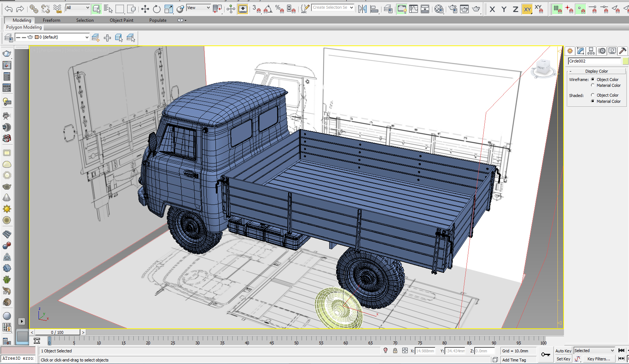629x364 pixels.
Task: Activate the Bind to Space Warp tool
Action: click(x=57, y=9)
